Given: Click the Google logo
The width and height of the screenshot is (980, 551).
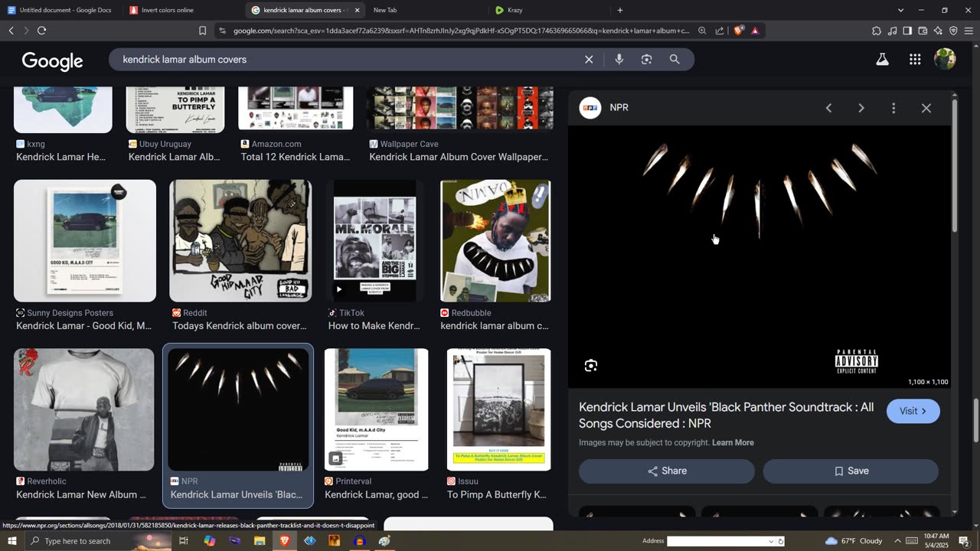Looking at the screenshot, I should pyautogui.click(x=52, y=60).
